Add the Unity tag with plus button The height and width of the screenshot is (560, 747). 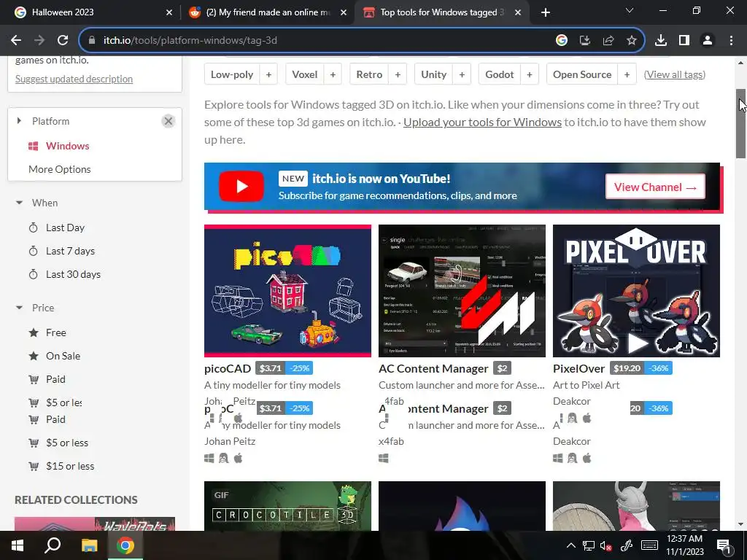coord(462,74)
